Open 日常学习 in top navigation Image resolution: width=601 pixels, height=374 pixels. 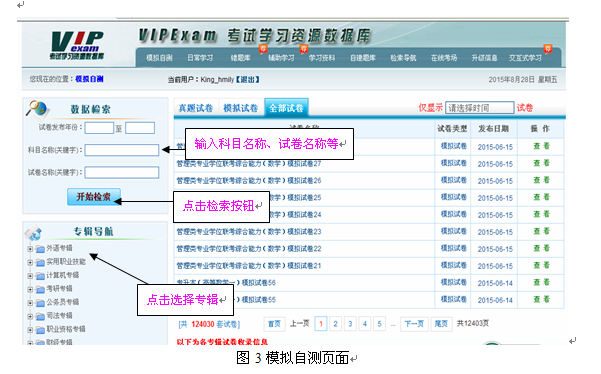200,58
